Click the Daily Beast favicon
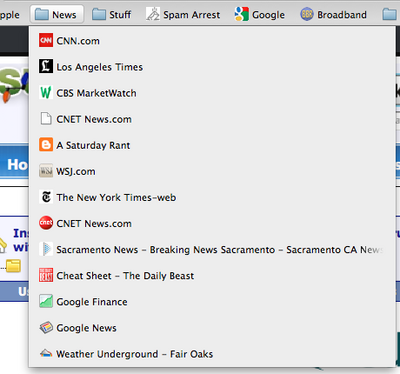Image resolution: width=400 pixels, height=374 pixels. [46, 275]
